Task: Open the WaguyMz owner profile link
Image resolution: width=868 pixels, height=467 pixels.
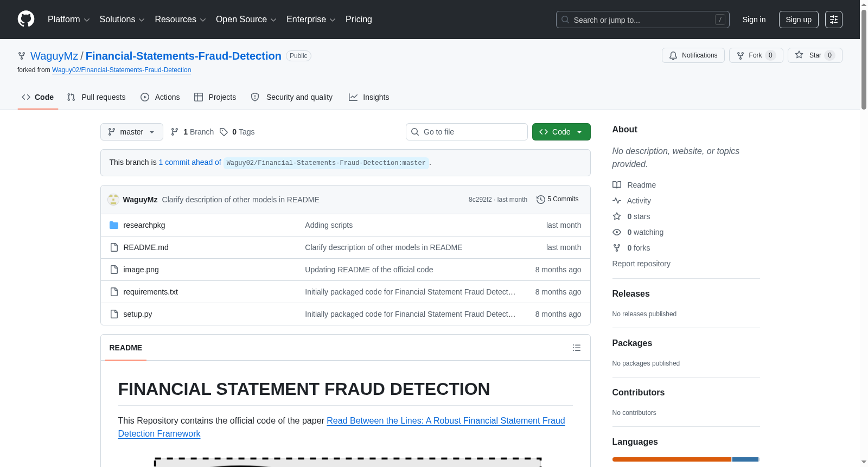Action: pyautogui.click(x=54, y=56)
